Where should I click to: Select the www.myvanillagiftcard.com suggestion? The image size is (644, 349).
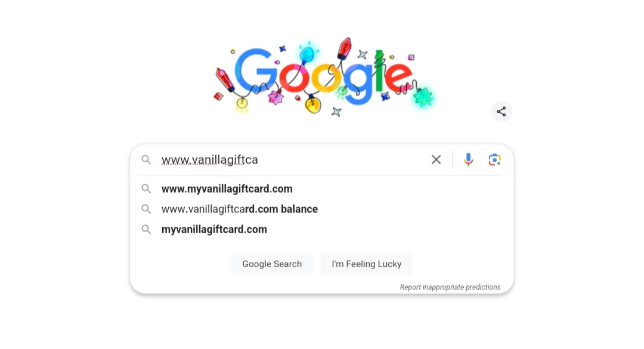point(227,189)
